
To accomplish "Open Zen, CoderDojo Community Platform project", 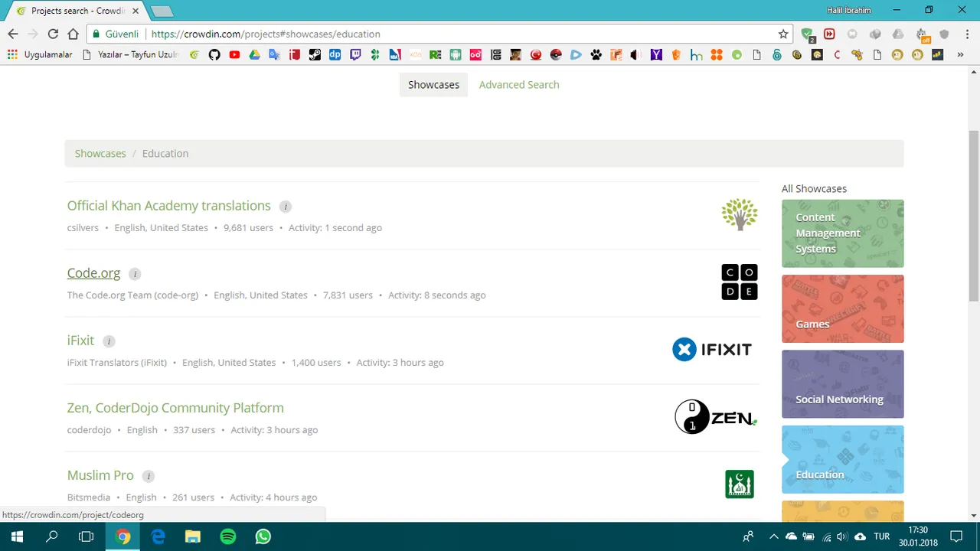I will point(175,408).
